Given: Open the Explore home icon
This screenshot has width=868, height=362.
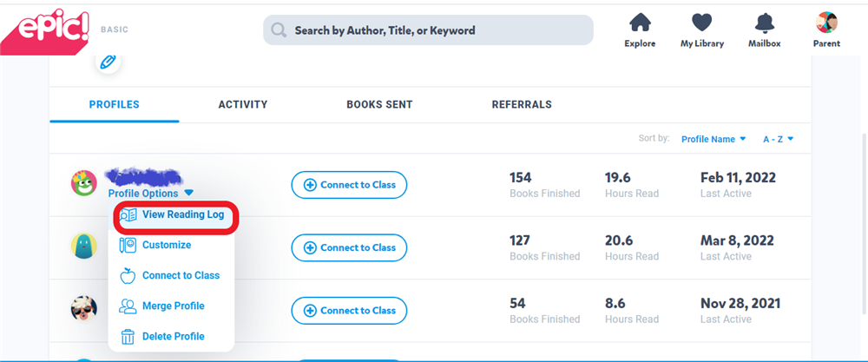Looking at the screenshot, I should 640,23.
